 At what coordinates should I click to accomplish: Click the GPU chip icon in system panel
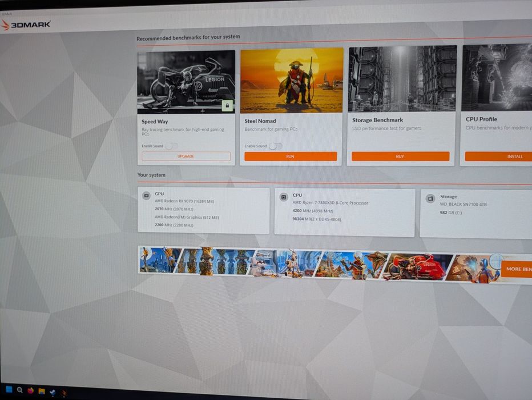click(146, 195)
